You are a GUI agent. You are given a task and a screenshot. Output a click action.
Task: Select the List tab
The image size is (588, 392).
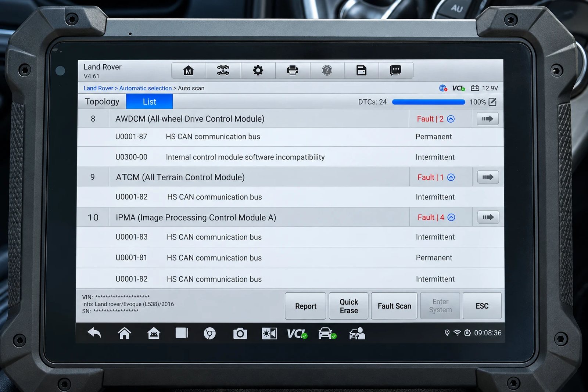[x=150, y=101]
